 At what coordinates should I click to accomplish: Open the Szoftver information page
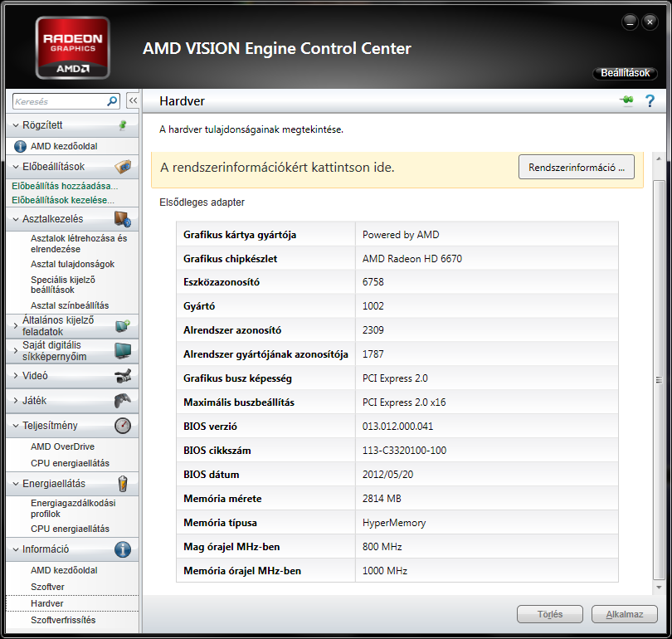pyautogui.click(x=47, y=587)
